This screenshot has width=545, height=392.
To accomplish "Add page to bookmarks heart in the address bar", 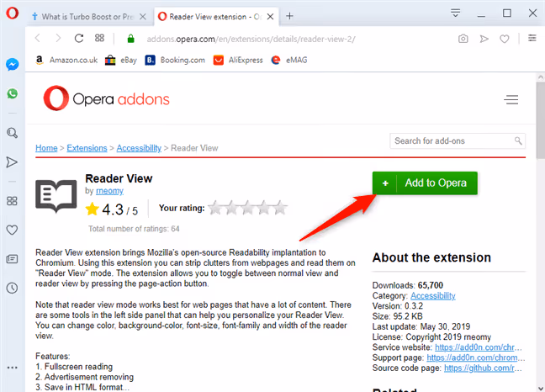I will (505, 39).
